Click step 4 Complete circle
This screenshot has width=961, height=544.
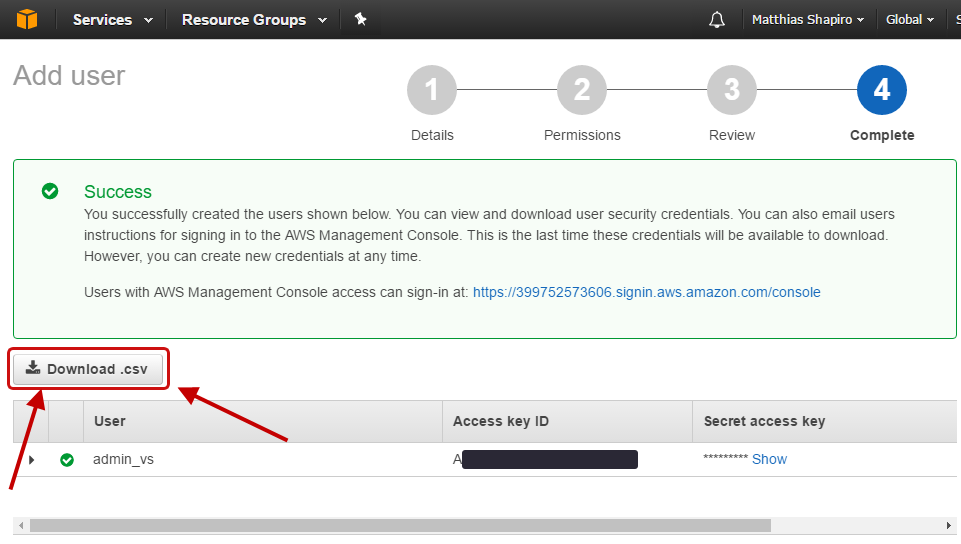coord(882,91)
